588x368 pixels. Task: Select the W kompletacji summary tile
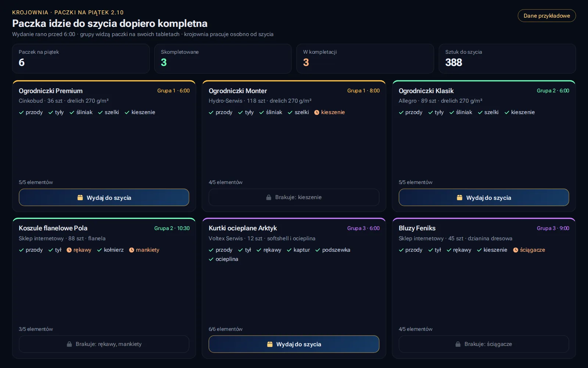[365, 59]
